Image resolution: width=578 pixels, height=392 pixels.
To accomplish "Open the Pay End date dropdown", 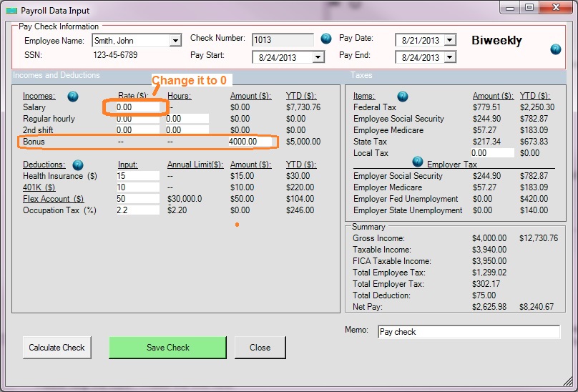I will pos(450,57).
